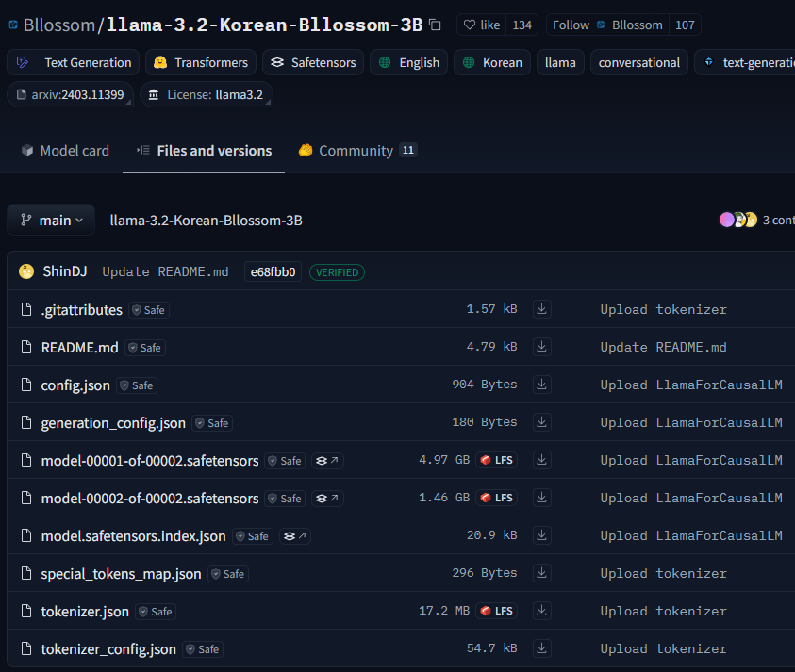
Task: Open the Update README.md commit message
Action: tap(165, 272)
